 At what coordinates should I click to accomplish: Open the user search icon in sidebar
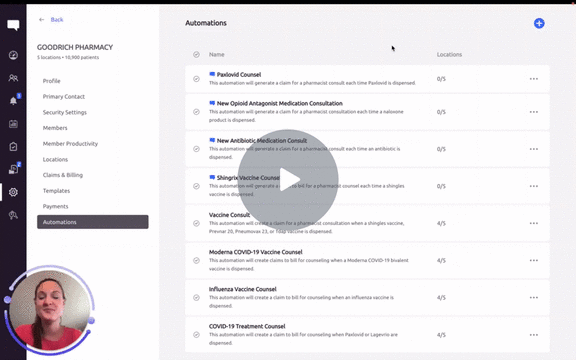tap(13, 215)
